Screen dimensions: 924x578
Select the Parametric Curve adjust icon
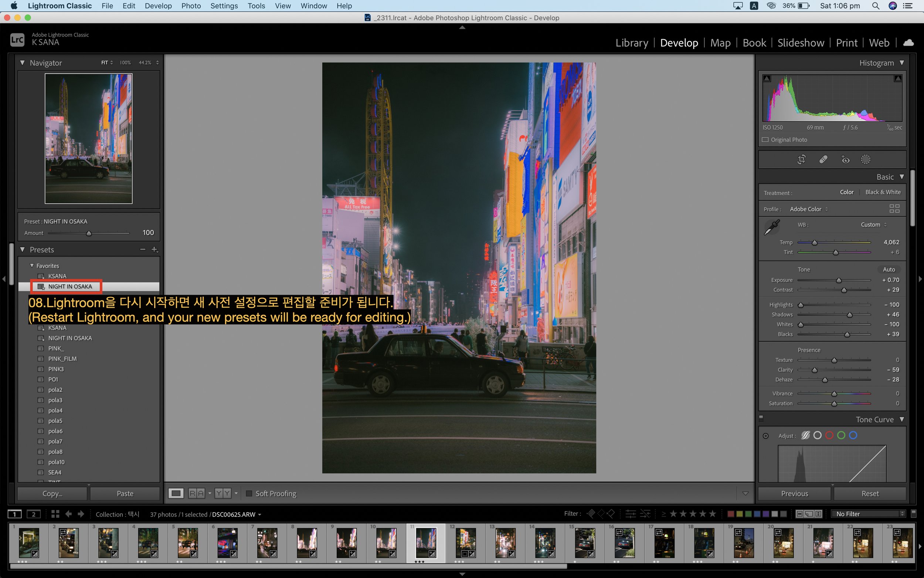point(805,435)
